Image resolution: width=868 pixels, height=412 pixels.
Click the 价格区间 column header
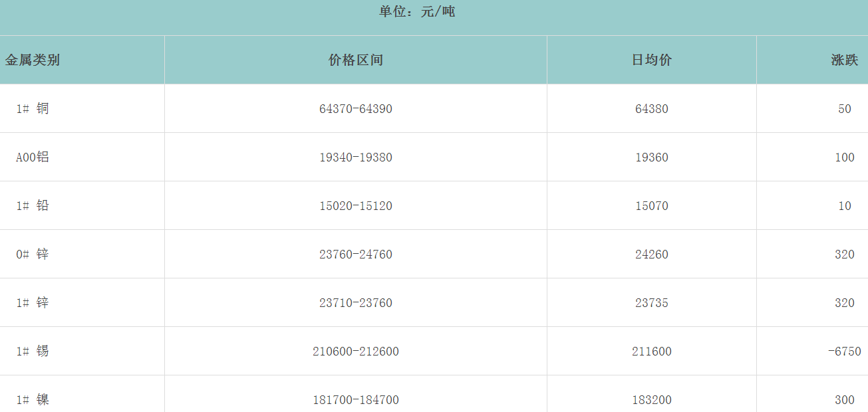[x=356, y=60]
